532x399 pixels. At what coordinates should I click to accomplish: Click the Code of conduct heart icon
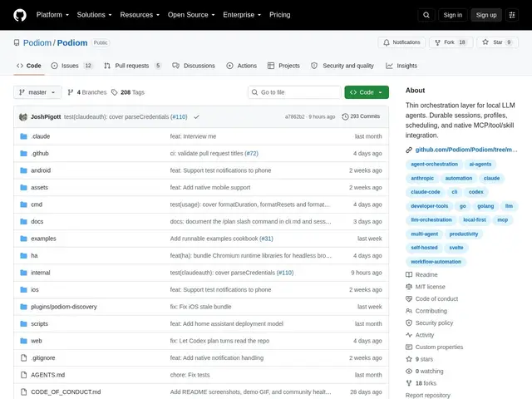click(409, 298)
